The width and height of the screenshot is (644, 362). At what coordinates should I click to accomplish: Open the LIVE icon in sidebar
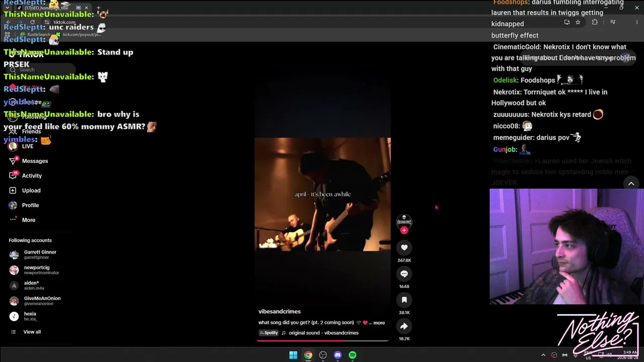(13, 146)
